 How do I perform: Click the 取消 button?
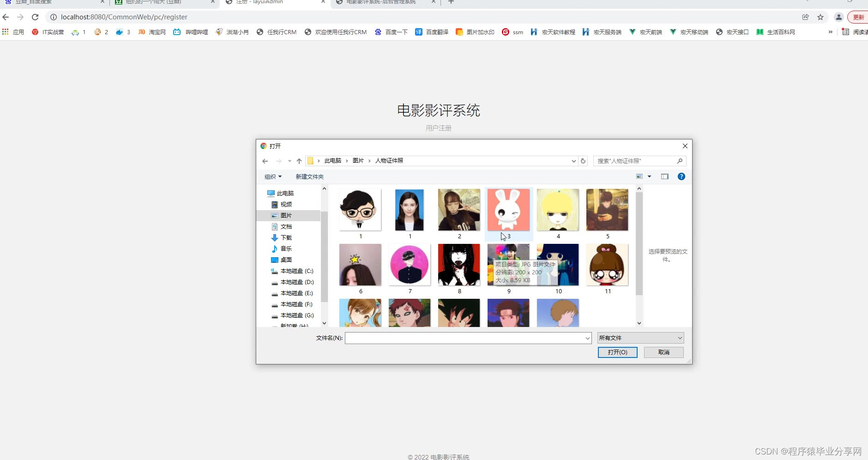click(664, 352)
